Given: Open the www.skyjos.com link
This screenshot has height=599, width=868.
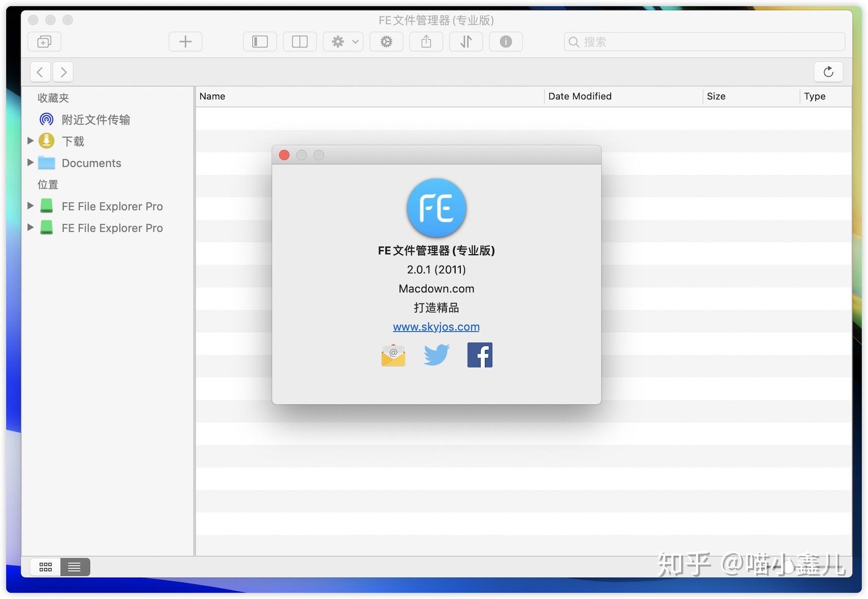Looking at the screenshot, I should click(x=436, y=326).
